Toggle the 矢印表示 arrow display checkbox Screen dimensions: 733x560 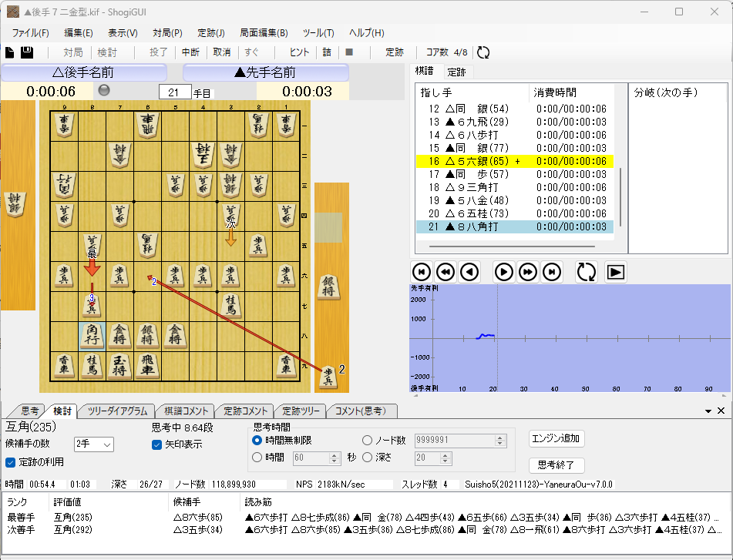click(157, 444)
